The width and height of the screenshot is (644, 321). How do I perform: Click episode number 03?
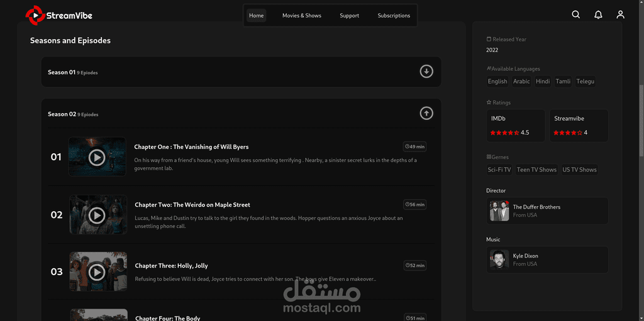point(56,272)
